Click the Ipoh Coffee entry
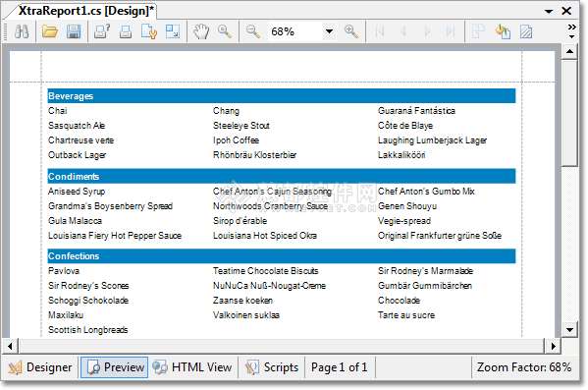Screen dimensions: 588x390 pos(237,140)
